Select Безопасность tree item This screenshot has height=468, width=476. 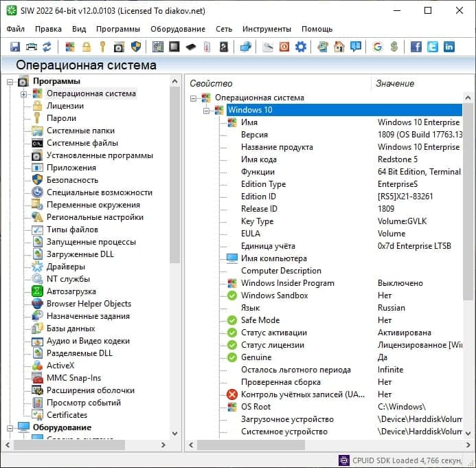(x=72, y=180)
